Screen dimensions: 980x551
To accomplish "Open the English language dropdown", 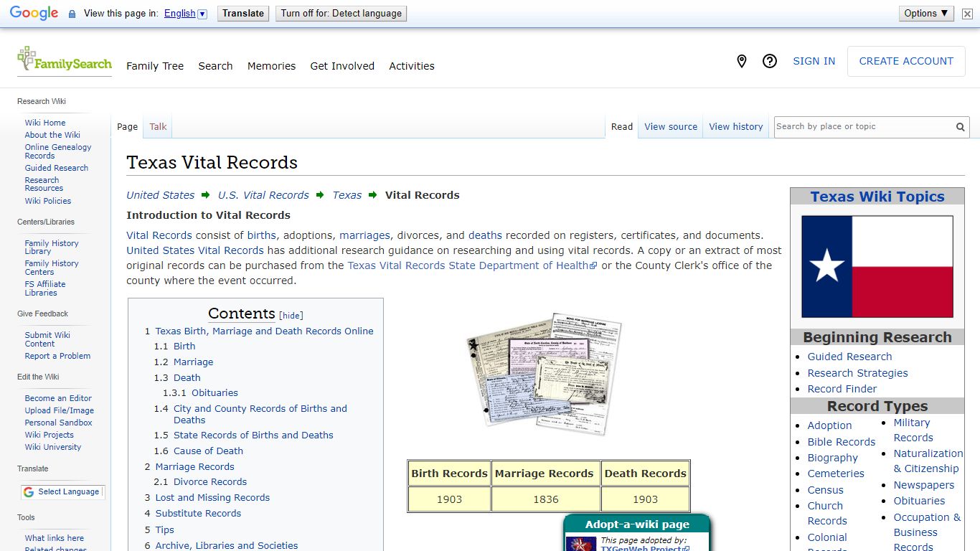I will click(x=185, y=14).
